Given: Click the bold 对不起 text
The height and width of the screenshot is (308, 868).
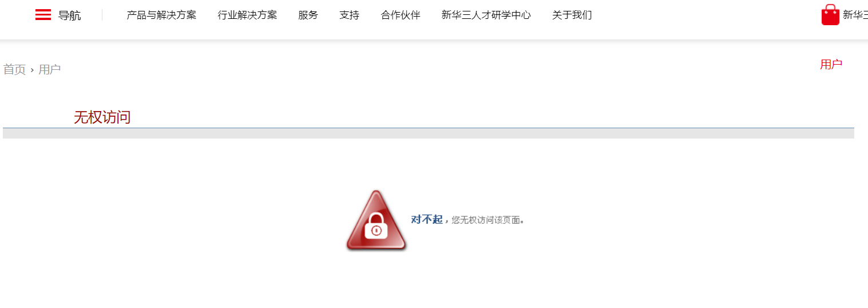Looking at the screenshot, I should pos(427,219).
